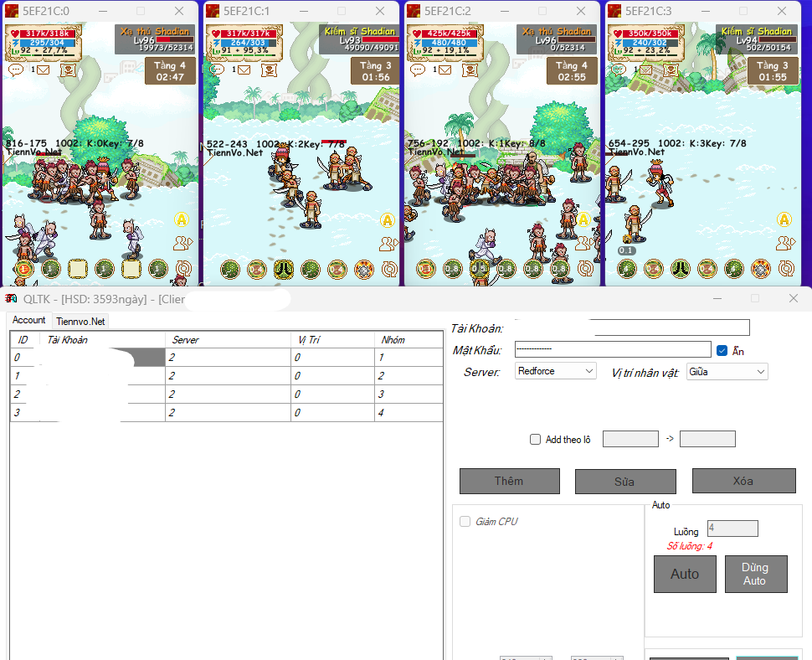Open the Server dropdown showing Redforce
This screenshot has width=812, height=660.
[555, 371]
